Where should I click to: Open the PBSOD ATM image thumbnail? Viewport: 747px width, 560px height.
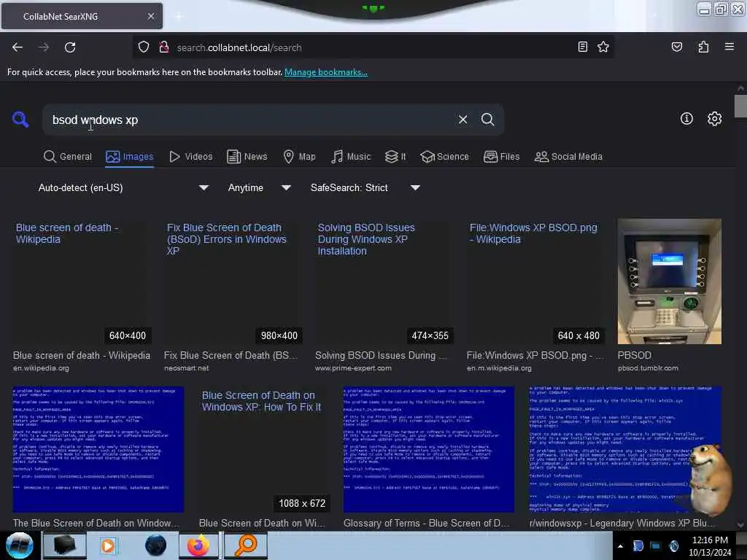coord(670,281)
